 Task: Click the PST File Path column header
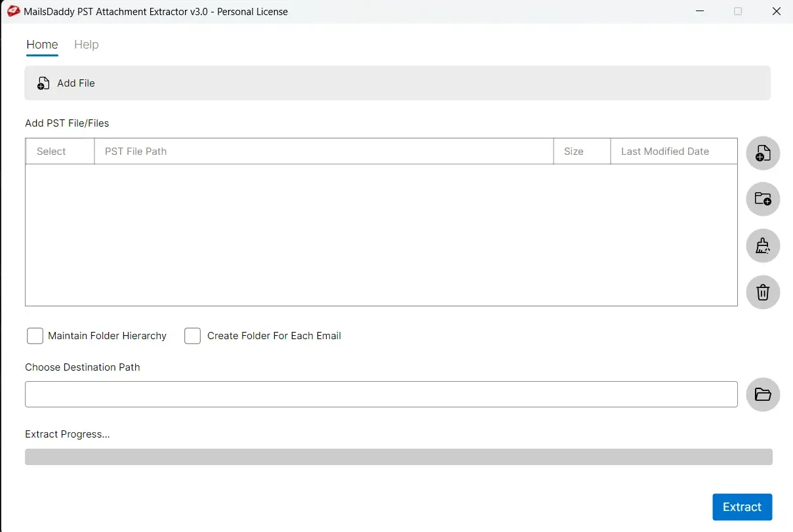point(324,152)
